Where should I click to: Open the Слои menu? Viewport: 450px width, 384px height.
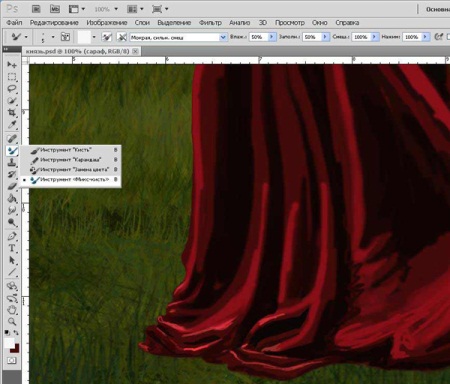tap(142, 23)
